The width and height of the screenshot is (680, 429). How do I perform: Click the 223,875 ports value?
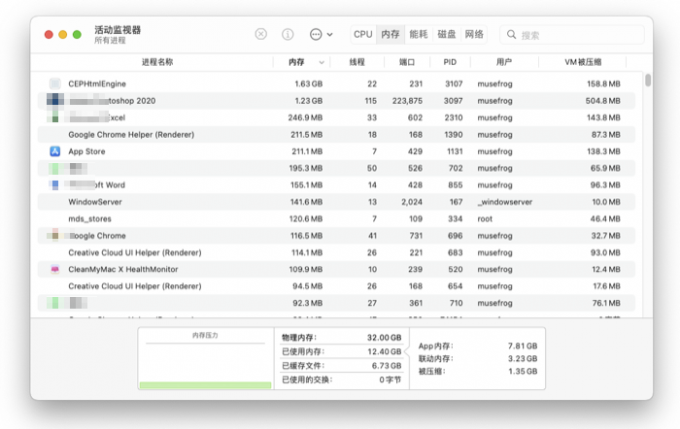tap(407, 101)
